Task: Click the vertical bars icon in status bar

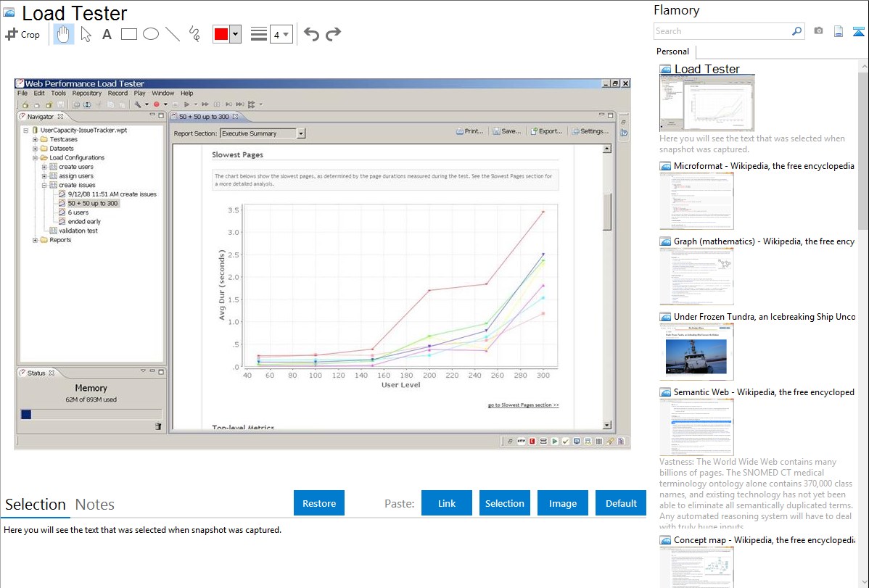Action: click(598, 441)
